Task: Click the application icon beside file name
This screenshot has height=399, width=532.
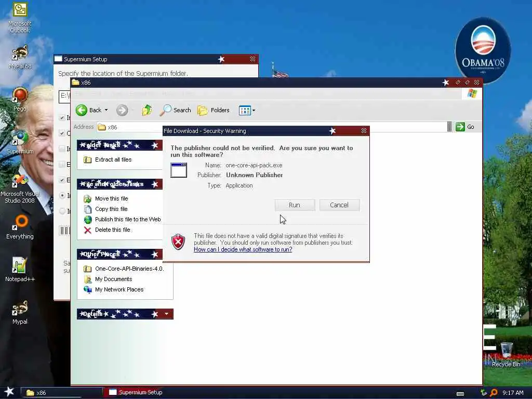Action: click(x=179, y=170)
